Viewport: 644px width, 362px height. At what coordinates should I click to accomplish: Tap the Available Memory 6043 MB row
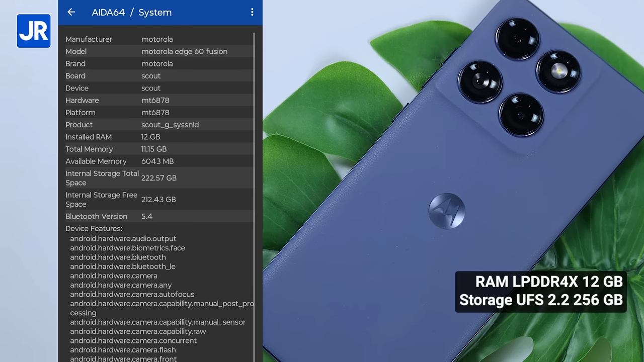(159, 161)
